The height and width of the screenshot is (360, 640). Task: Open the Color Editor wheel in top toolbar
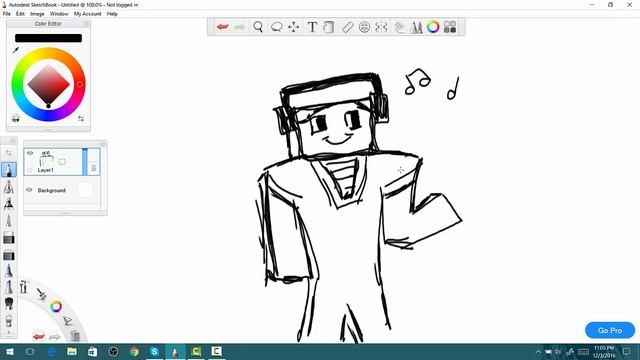433,27
